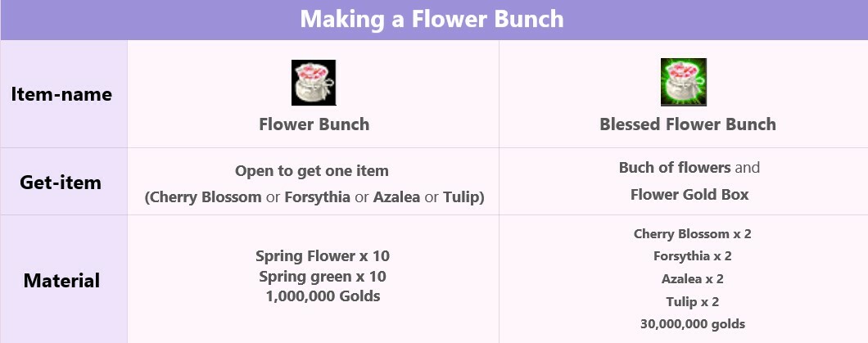Click the Open to get one item text
Image resolution: width=868 pixels, height=343 pixels.
[x=312, y=171]
